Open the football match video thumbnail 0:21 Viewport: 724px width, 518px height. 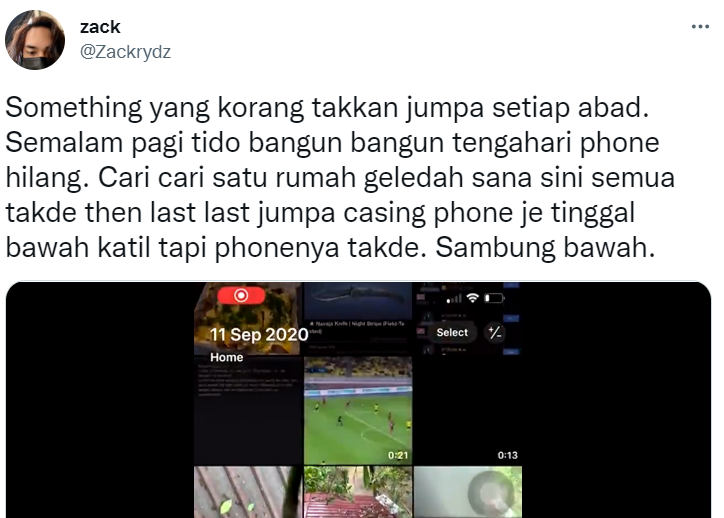click(x=358, y=410)
